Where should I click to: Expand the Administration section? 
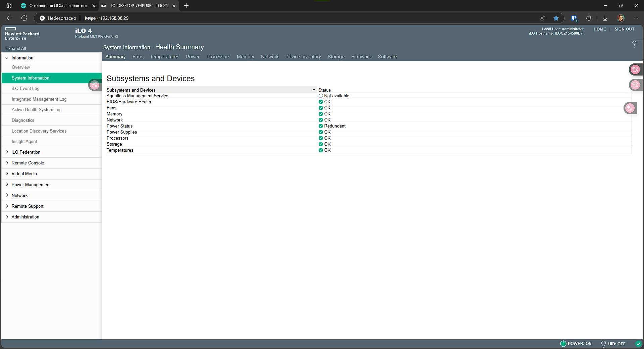7,217
